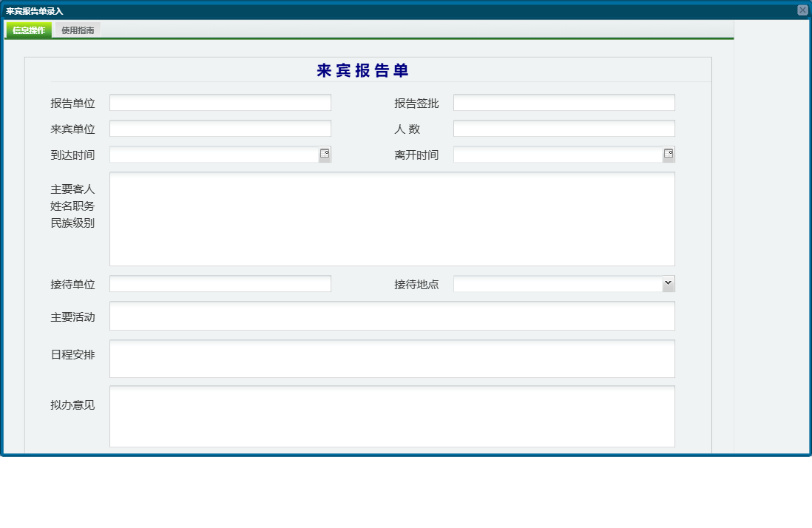Click the 拟办意见 label
Viewport: 812px width, 528px height.
click(72, 405)
